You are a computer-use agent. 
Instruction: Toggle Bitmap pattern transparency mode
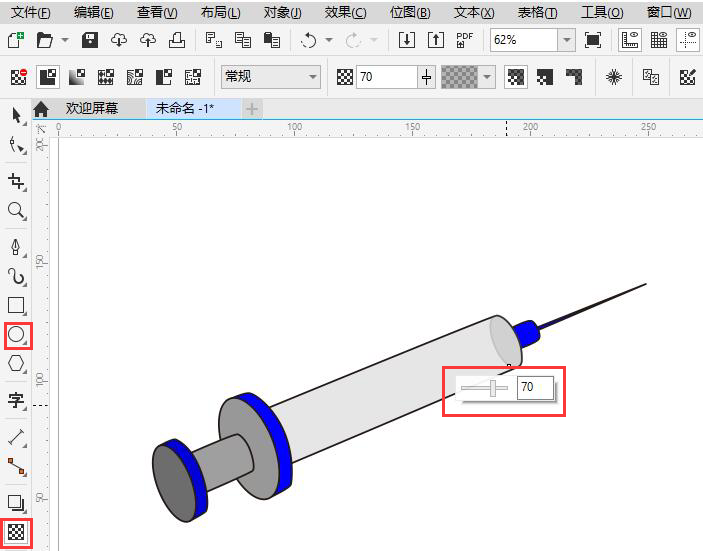[135, 77]
